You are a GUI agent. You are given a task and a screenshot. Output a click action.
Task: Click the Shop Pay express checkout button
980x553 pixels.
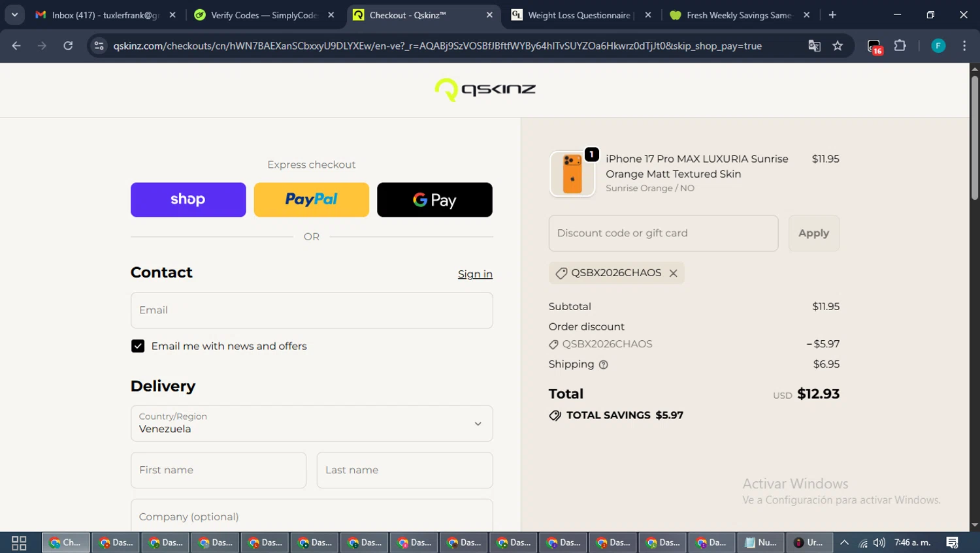(188, 200)
